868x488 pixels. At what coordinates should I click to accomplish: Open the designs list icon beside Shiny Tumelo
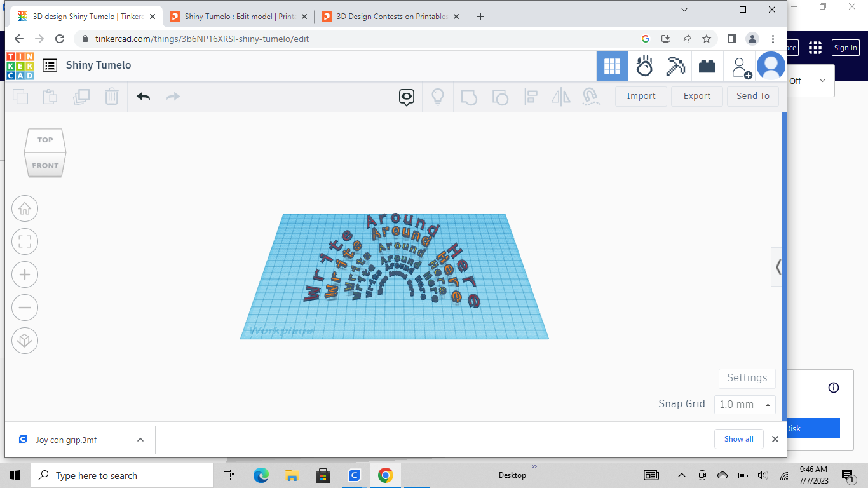pyautogui.click(x=50, y=65)
